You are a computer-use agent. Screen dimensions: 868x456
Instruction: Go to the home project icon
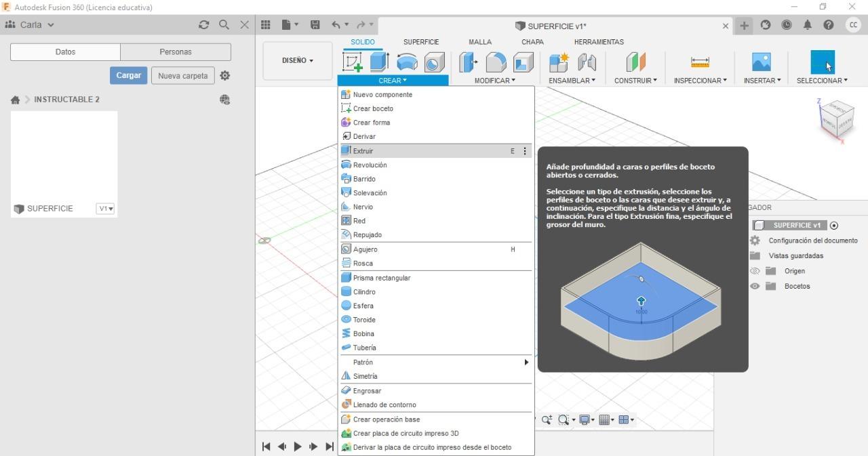click(15, 100)
